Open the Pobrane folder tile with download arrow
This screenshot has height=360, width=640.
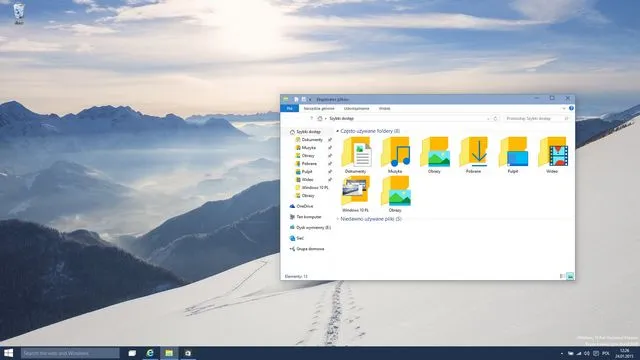point(473,155)
